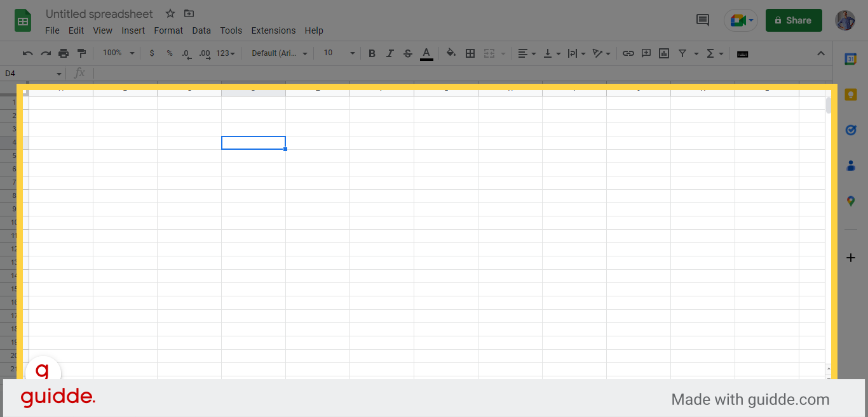868x417 pixels.
Task: Toggle italic text style
Action: click(390, 53)
